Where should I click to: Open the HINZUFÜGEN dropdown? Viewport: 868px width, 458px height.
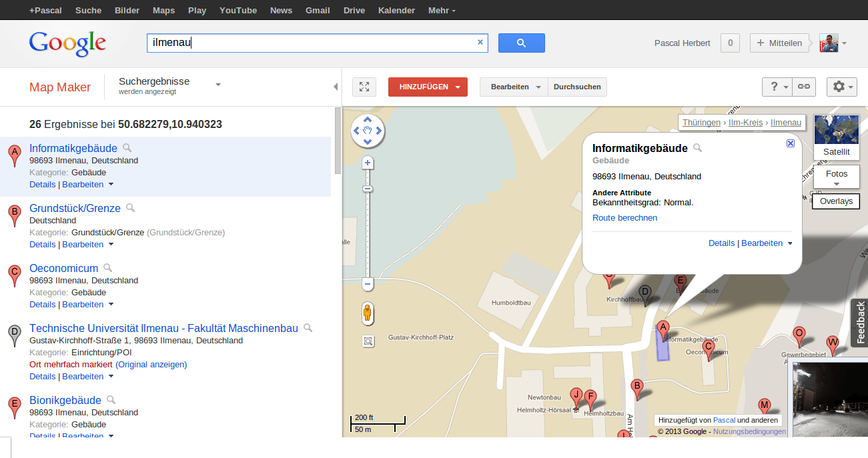click(428, 87)
